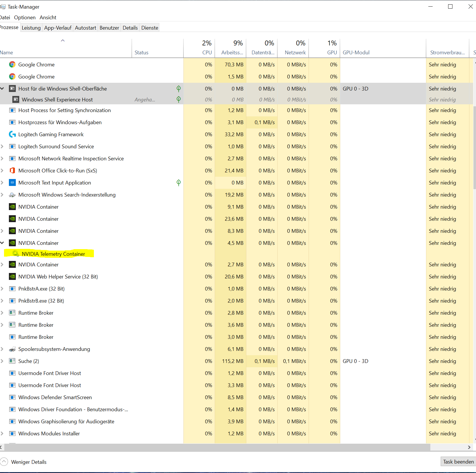This screenshot has height=473, width=476.
Task: Go to the Benutzer tab
Action: 109,28
